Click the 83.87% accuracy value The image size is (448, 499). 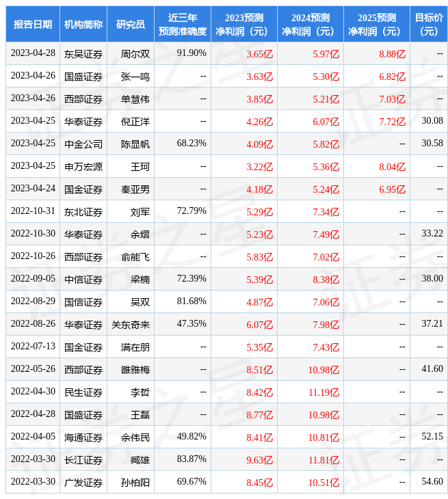(192, 459)
